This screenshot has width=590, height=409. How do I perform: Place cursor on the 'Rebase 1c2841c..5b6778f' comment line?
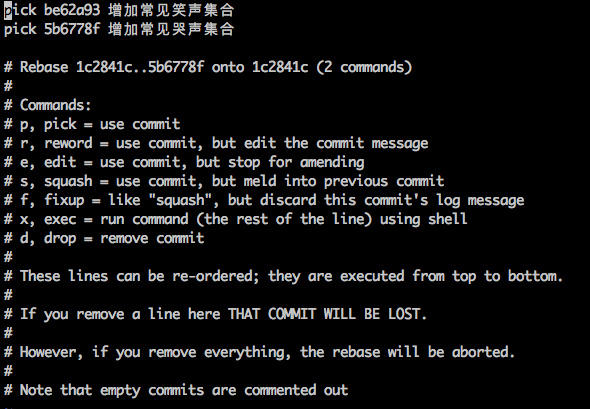click(x=208, y=67)
